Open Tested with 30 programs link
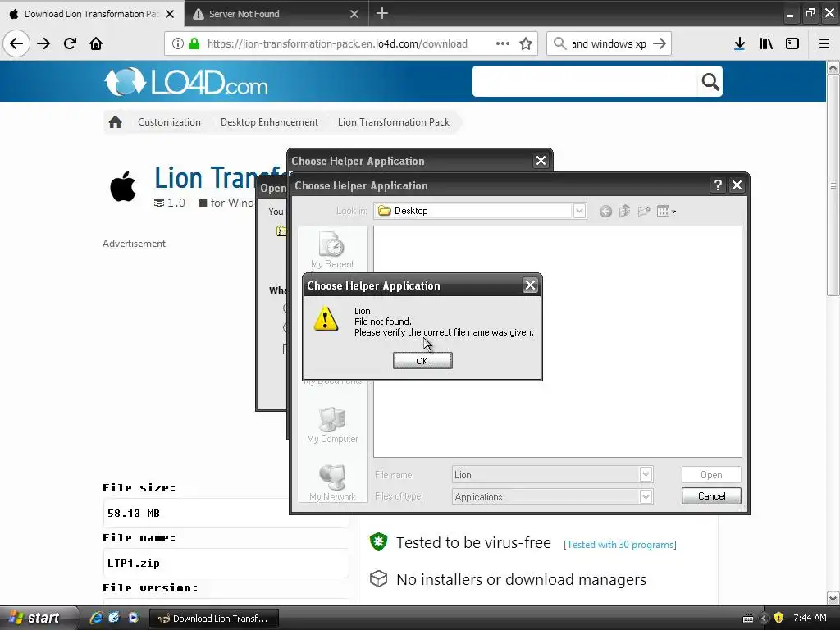Image resolution: width=840 pixels, height=630 pixels. pyautogui.click(x=620, y=545)
